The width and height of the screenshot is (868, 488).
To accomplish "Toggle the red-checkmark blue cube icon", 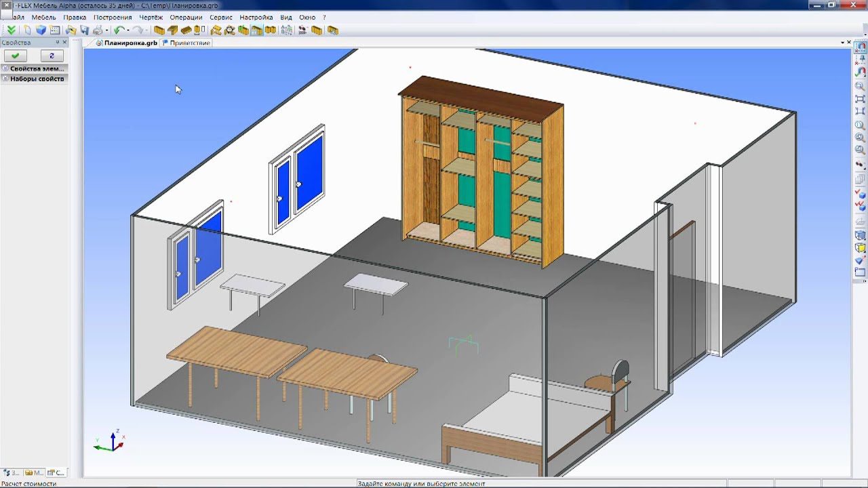I will [x=860, y=195].
